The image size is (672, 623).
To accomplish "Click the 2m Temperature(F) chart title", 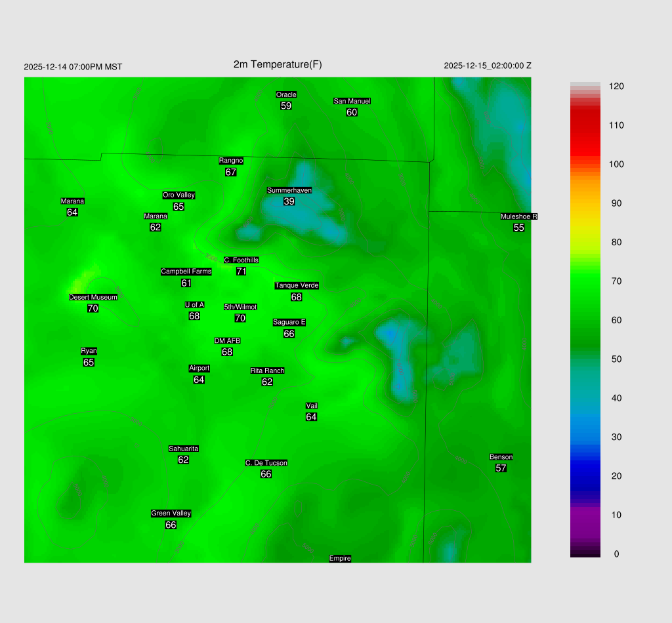I will coord(278,64).
